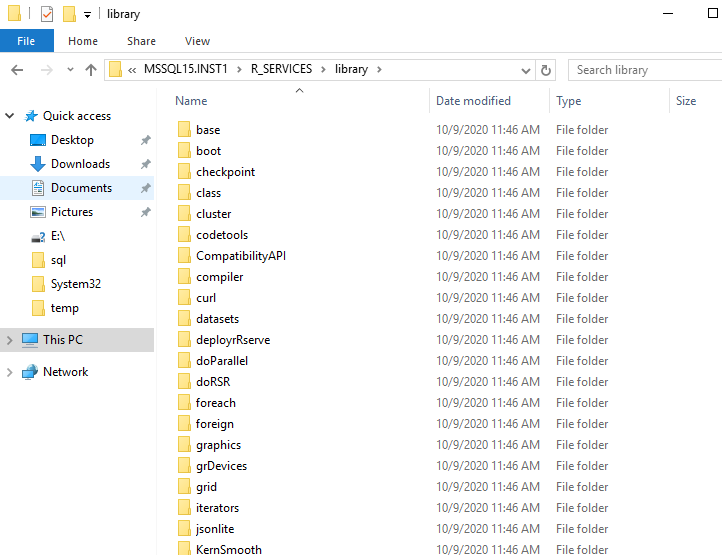
Task: Unpin Downloads using its pin icon
Action: tap(146, 164)
